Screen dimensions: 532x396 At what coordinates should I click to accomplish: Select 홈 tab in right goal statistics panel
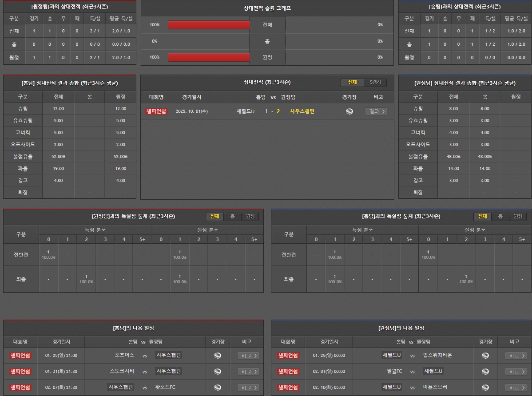click(500, 217)
